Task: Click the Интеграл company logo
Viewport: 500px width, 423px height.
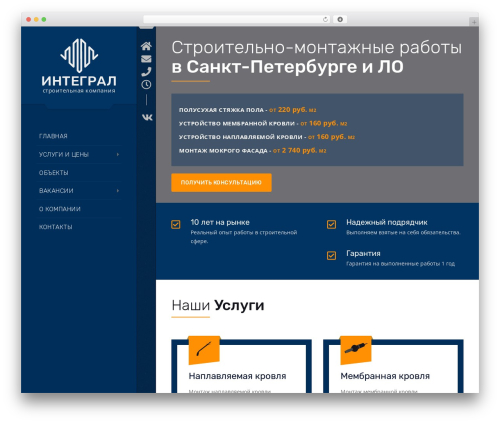Action: (x=79, y=66)
